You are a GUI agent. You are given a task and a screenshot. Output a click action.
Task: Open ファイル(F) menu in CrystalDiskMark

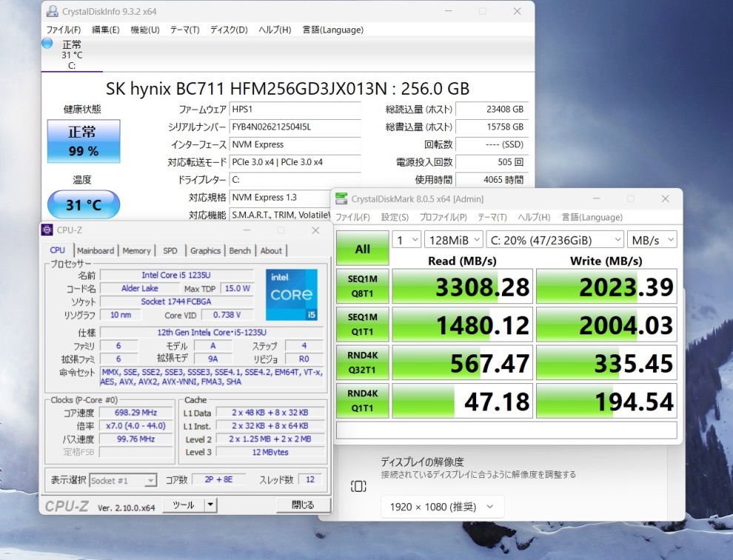click(353, 217)
